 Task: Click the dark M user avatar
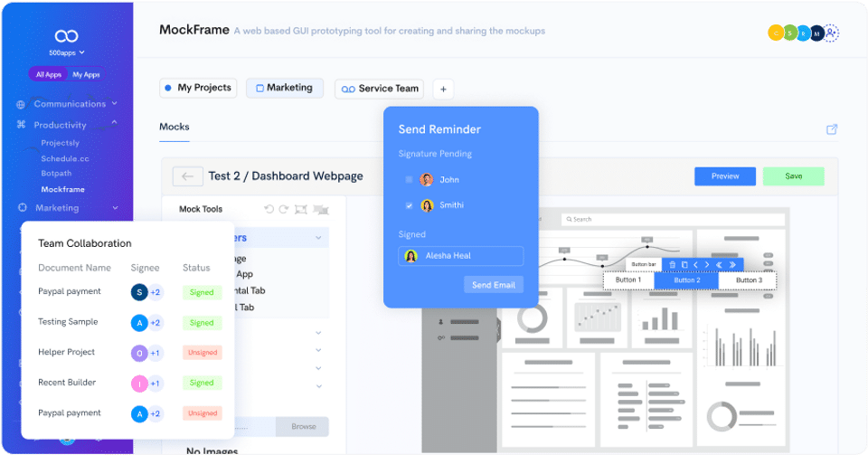click(817, 33)
